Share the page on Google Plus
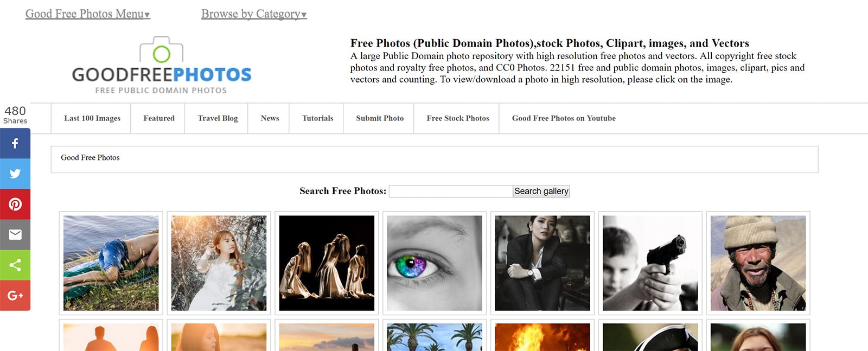Screen dimensions: 868x351 (15, 295)
